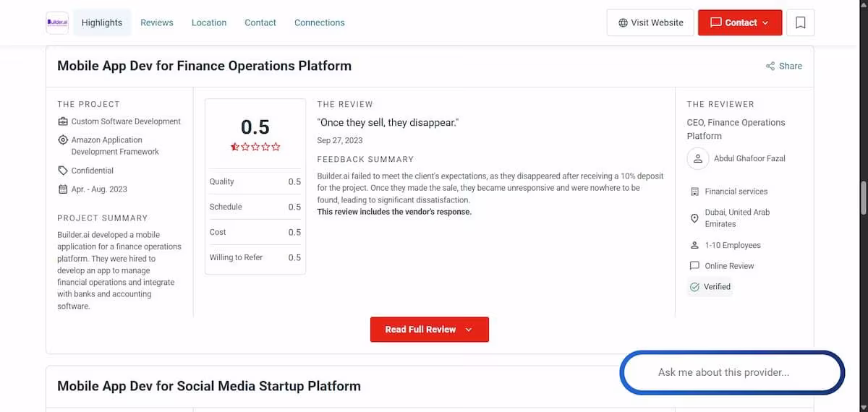Click the globe icon on Visit Website

tap(623, 23)
